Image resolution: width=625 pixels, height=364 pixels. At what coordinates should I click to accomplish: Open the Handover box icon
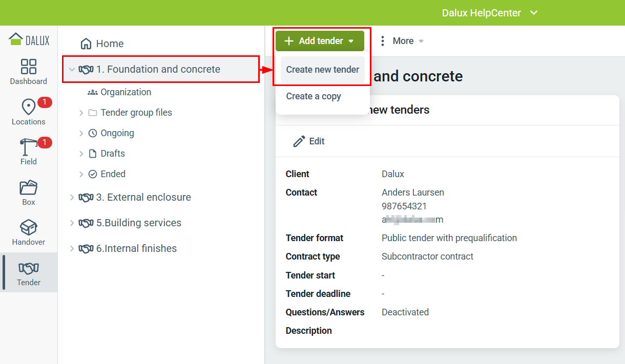coord(29,227)
